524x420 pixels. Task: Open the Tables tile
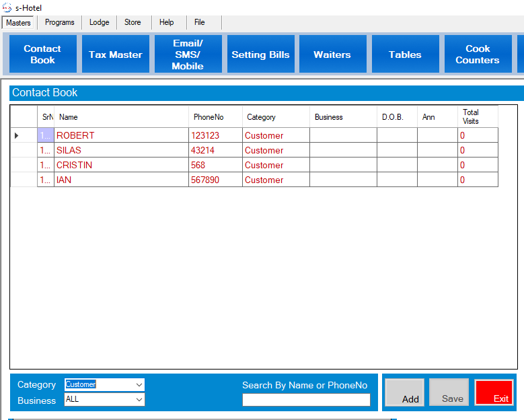(x=405, y=55)
